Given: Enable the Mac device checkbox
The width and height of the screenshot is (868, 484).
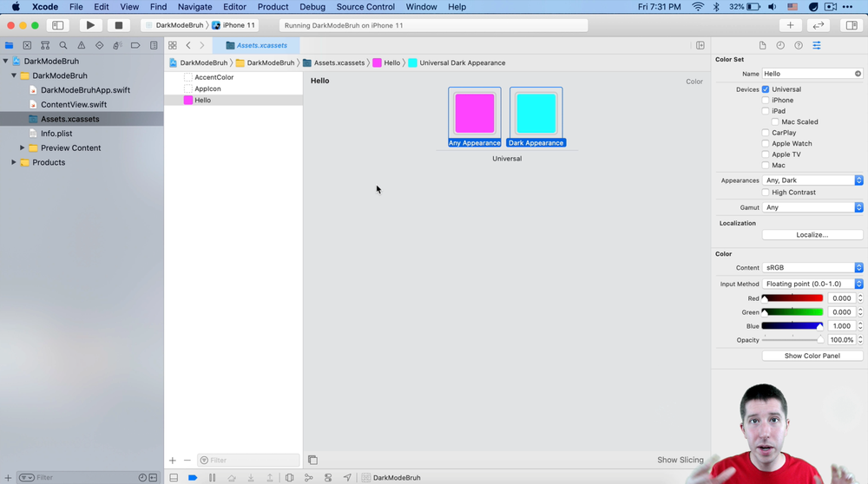Looking at the screenshot, I should tap(766, 165).
